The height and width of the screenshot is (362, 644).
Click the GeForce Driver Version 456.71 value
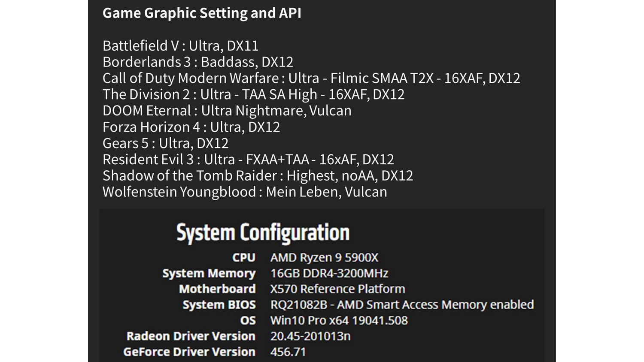click(x=288, y=352)
